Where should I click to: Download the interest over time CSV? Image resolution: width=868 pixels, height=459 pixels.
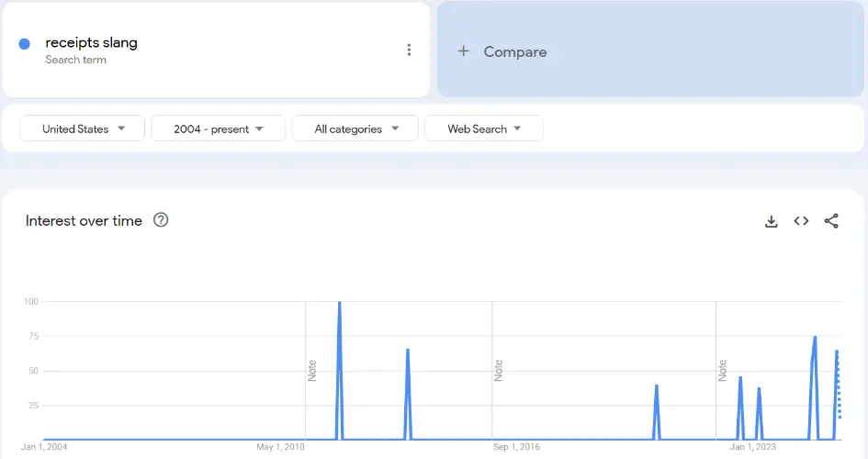772,221
